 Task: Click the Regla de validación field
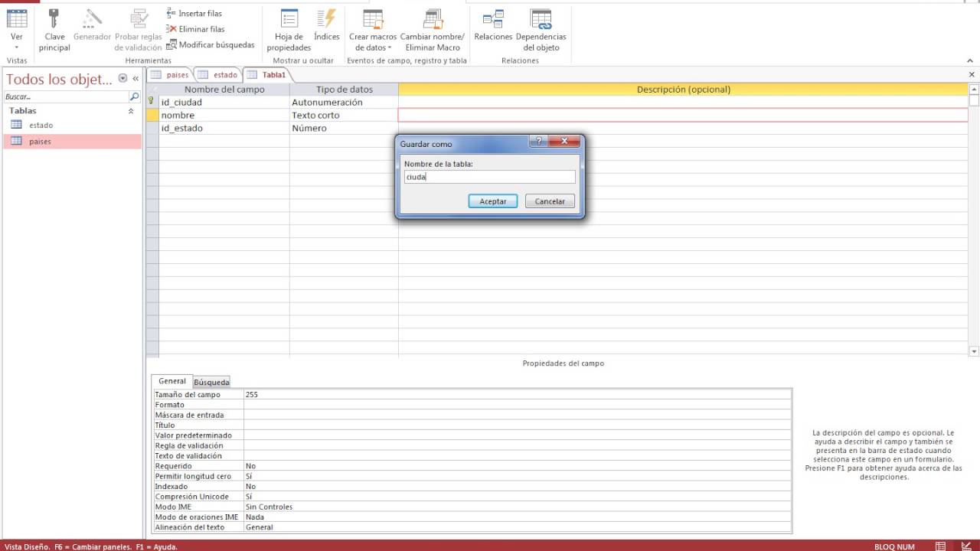pyautogui.click(x=518, y=445)
